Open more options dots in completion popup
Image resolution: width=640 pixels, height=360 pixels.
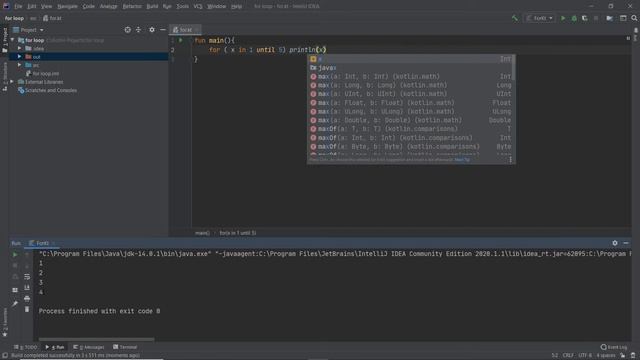point(511,160)
